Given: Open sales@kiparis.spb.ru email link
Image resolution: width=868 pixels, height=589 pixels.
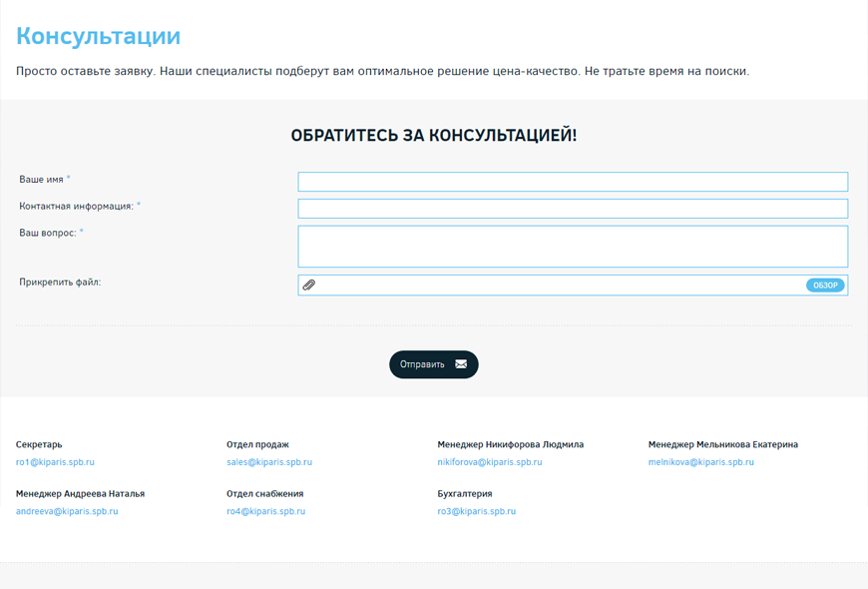Looking at the screenshot, I should coord(269,462).
